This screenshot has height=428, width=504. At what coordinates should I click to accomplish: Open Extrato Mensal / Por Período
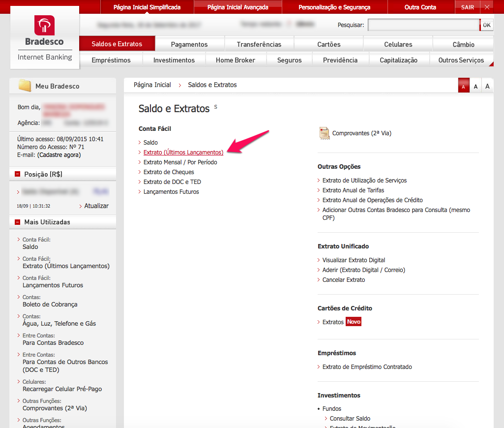(x=180, y=162)
